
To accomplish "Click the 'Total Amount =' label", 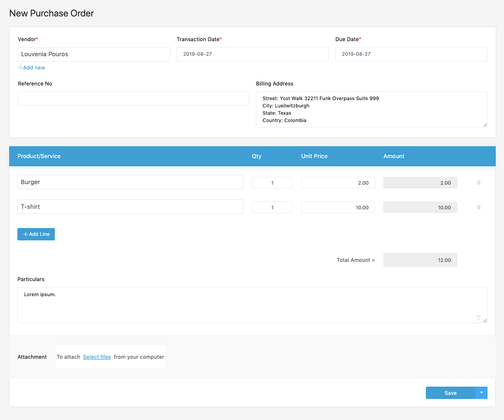I will (x=356, y=260).
